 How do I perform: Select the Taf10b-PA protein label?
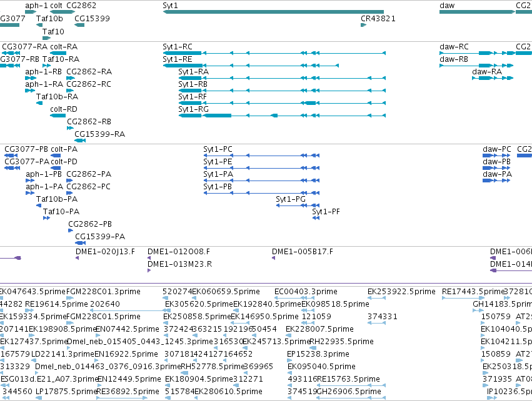click(x=57, y=199)
